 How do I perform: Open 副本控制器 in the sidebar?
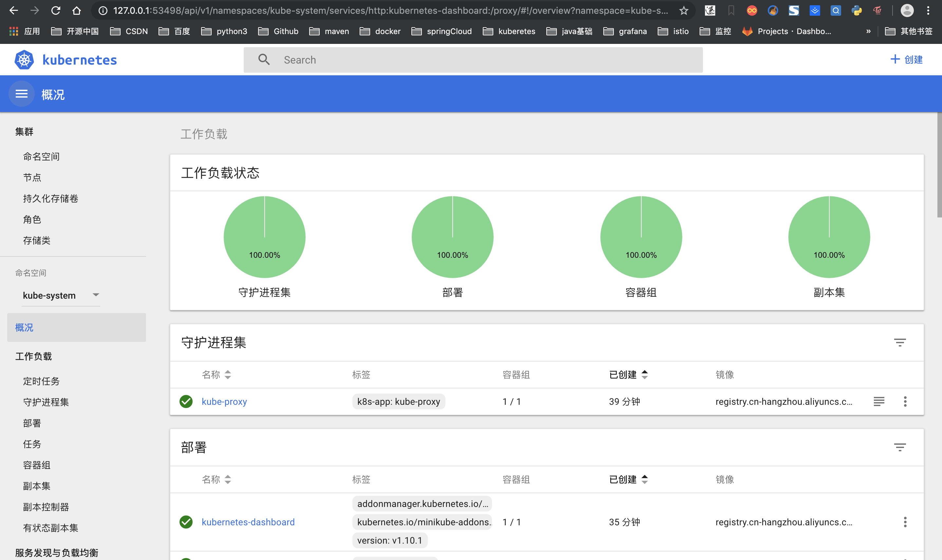coord(46,507)
